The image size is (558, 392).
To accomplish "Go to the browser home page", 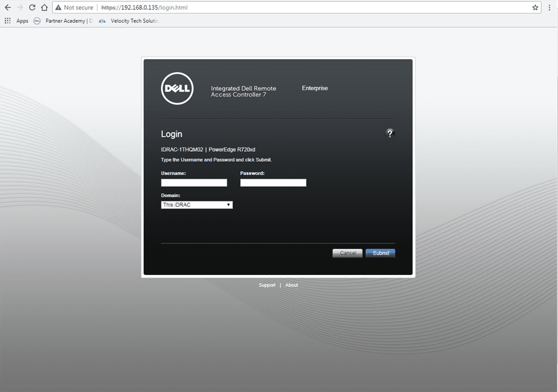I will pos(44,7).
